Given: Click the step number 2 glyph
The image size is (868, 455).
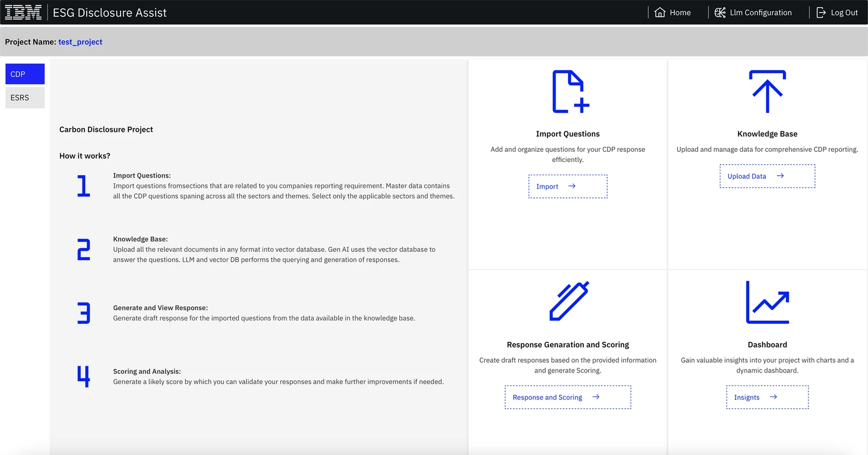Looking at the screenshot, I should 84,249.
